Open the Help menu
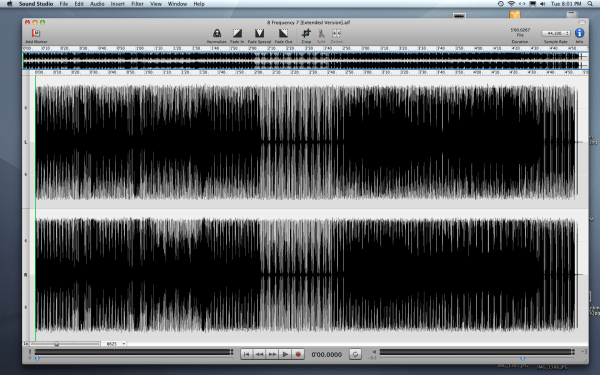 [x=199, y=4]
